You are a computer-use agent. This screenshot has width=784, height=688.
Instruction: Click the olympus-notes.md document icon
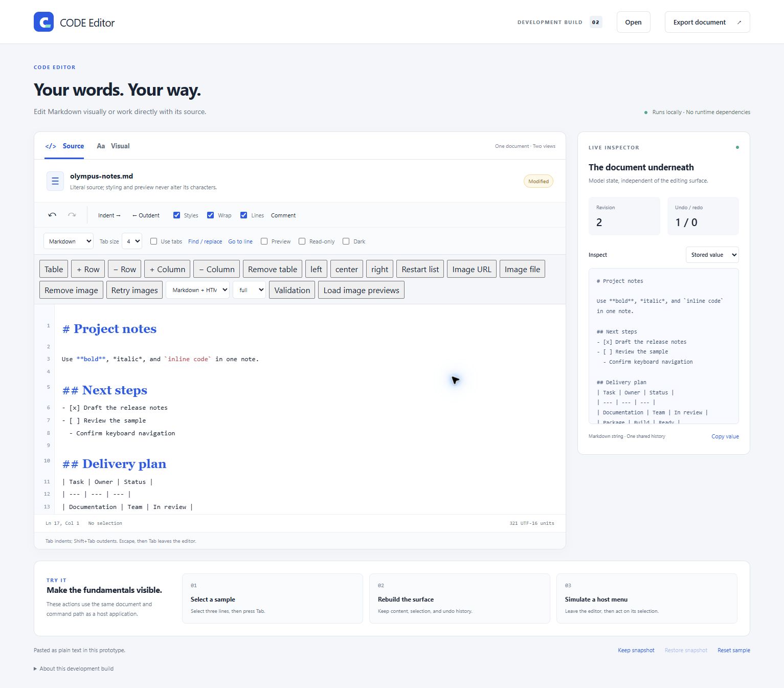(x=55, y=181)
